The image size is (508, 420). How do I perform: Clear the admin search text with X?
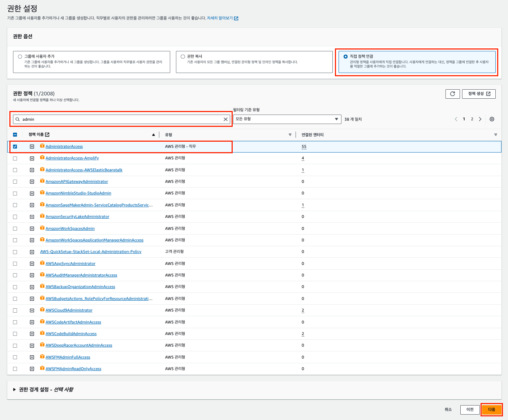[225, 119]
